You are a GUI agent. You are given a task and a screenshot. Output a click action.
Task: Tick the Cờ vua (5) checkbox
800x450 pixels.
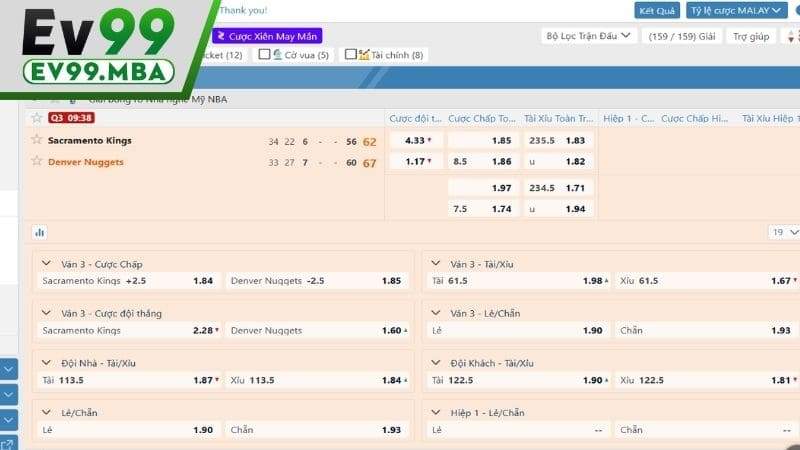(264, 55)
